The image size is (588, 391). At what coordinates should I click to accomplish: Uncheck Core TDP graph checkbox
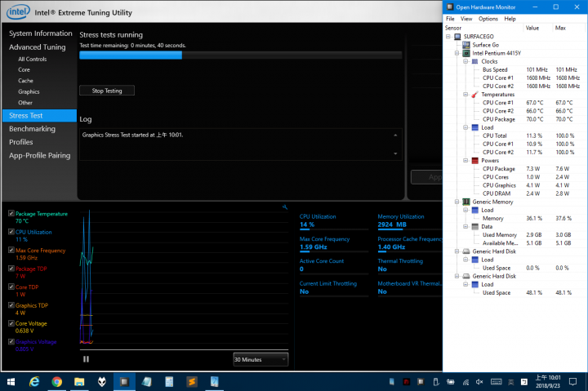[x=11, y=287]
